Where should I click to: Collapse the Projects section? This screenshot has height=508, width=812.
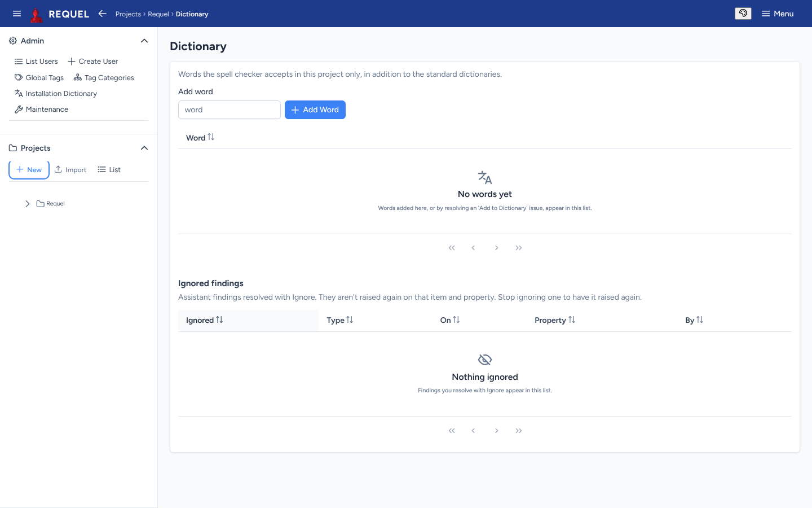click(144, 148)
